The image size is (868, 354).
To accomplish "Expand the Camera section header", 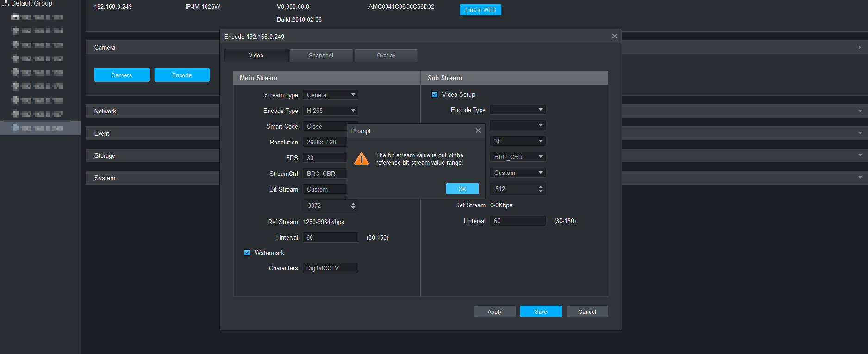I will point(153,47).
